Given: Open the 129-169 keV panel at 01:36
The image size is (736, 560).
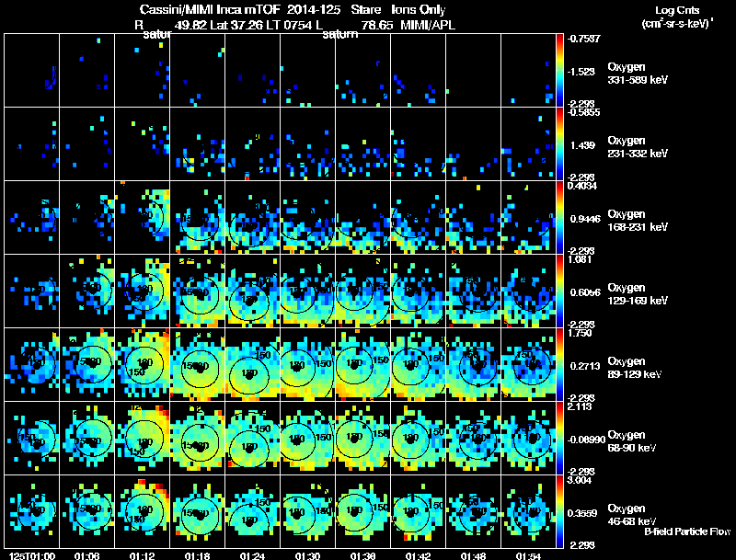Looking at the screenshot, I should (x=362, y=291).
